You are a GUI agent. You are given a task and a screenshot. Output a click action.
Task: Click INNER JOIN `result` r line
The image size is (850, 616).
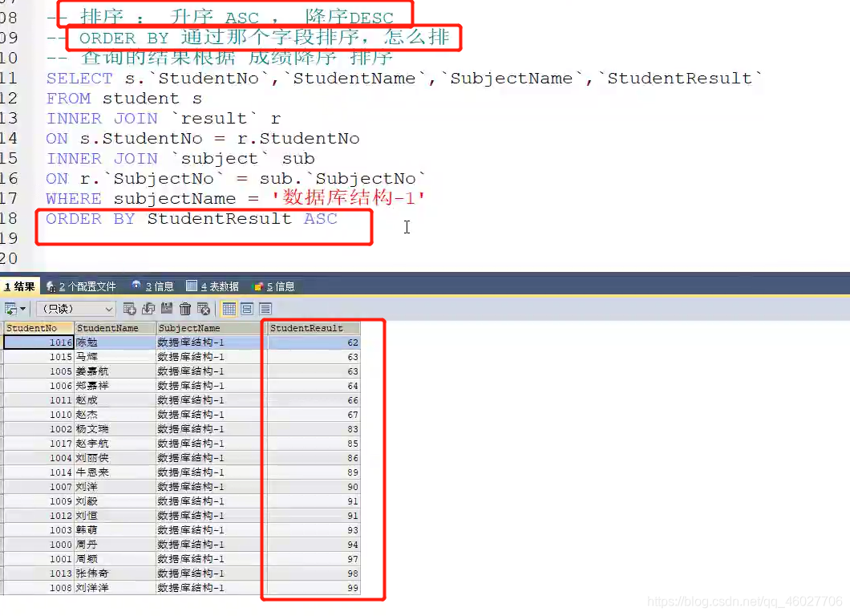tap(163, 119)
